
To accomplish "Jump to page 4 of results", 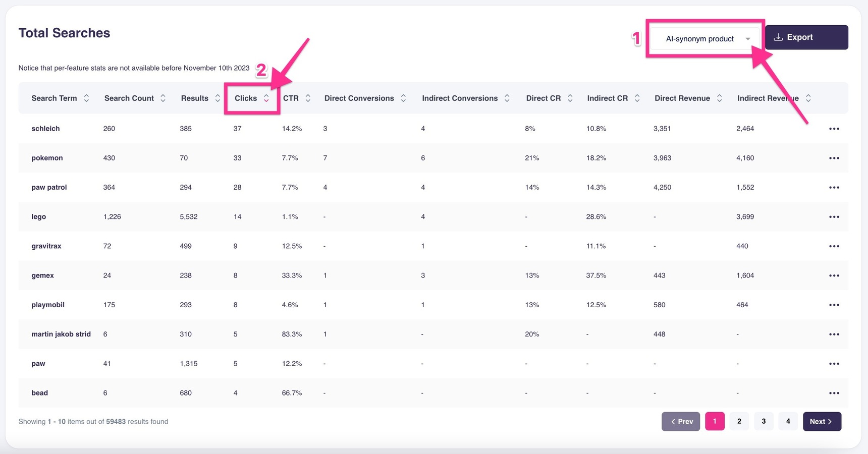I will tap(788, 421).
